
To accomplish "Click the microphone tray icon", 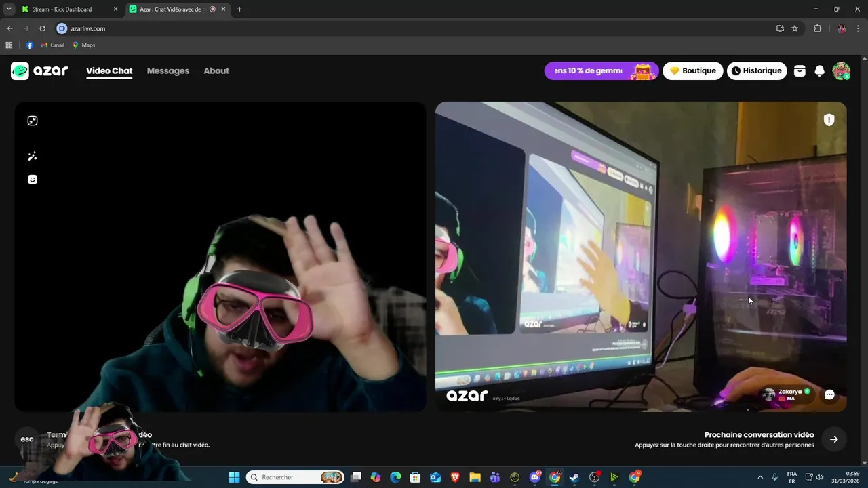I will (775, 477).
